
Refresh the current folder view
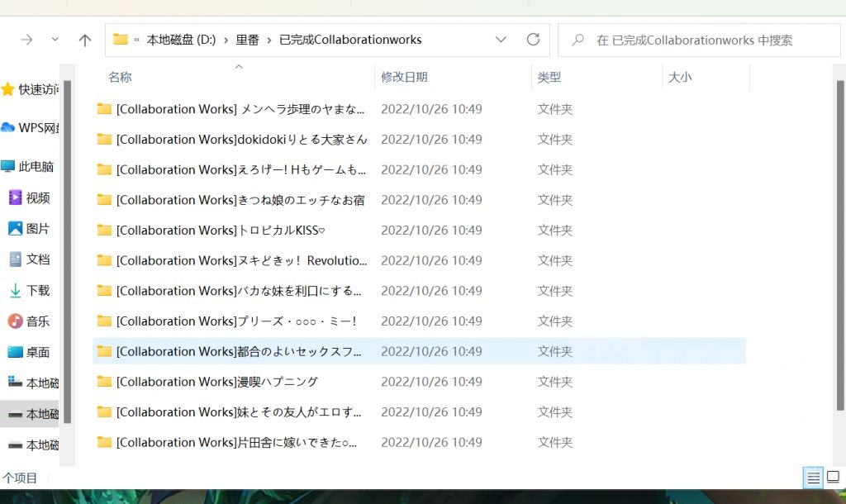[533, 40]
